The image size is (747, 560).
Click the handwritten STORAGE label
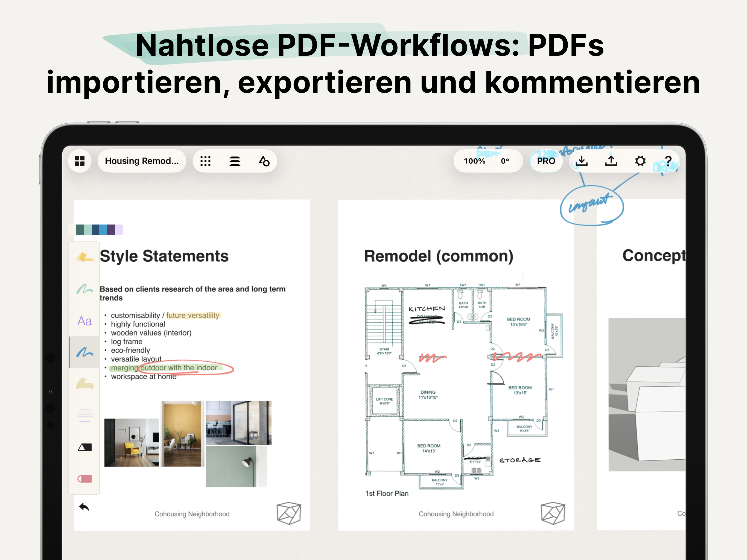[x=520, y=460]
